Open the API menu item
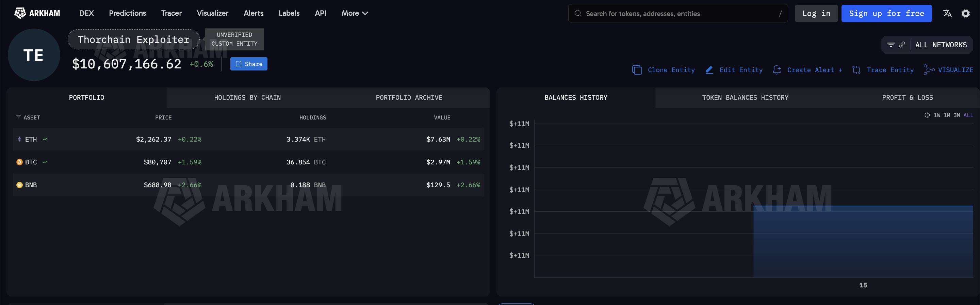The height and width of the screenshot is (305, 980). point(320,13)
